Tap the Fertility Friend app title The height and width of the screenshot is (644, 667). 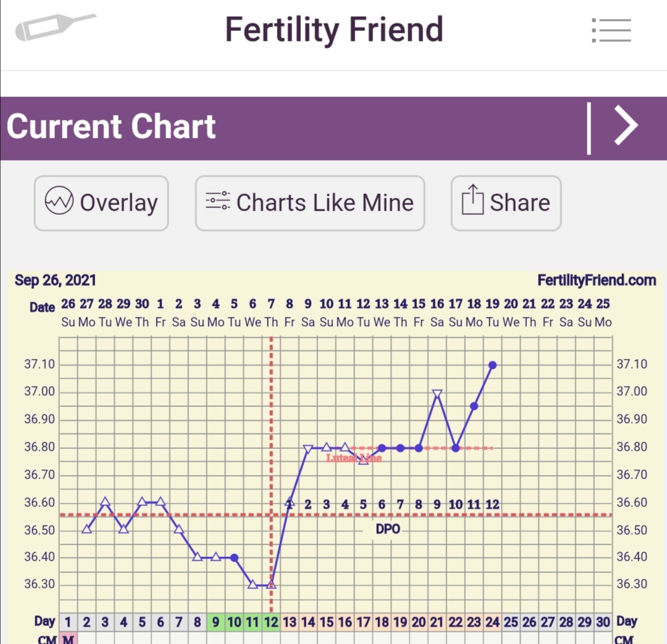click(333, 29)
